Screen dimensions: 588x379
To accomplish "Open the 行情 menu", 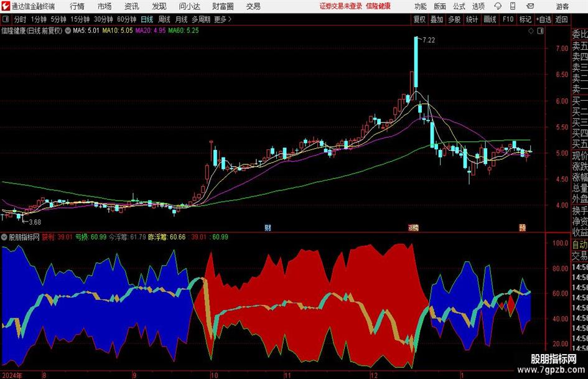I will 77,6.
